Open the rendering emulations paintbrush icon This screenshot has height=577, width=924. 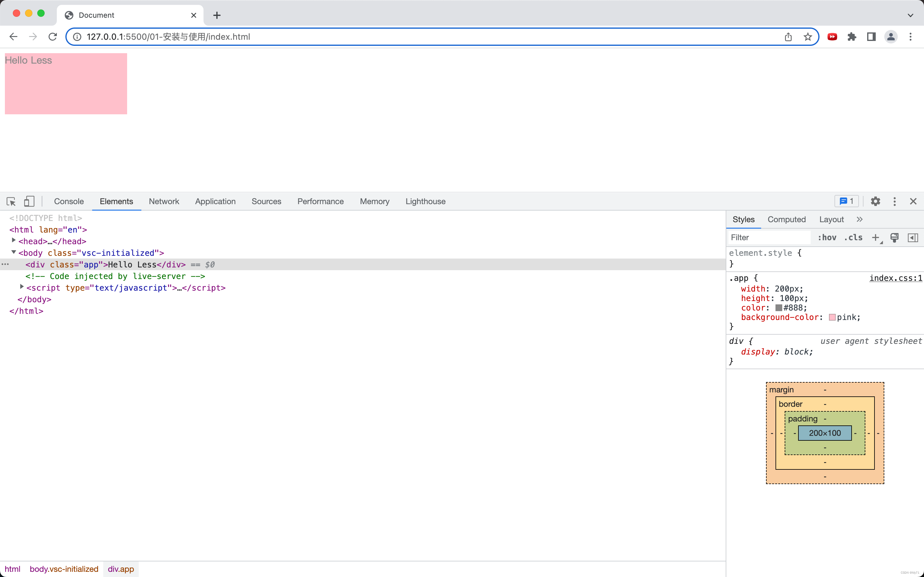(894, 237)
